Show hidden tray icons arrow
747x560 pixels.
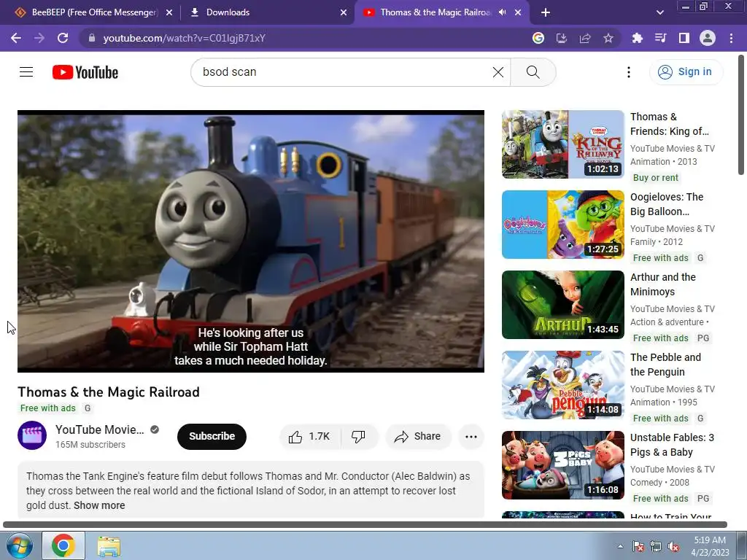pyautogui.click(x=620, y=546)
